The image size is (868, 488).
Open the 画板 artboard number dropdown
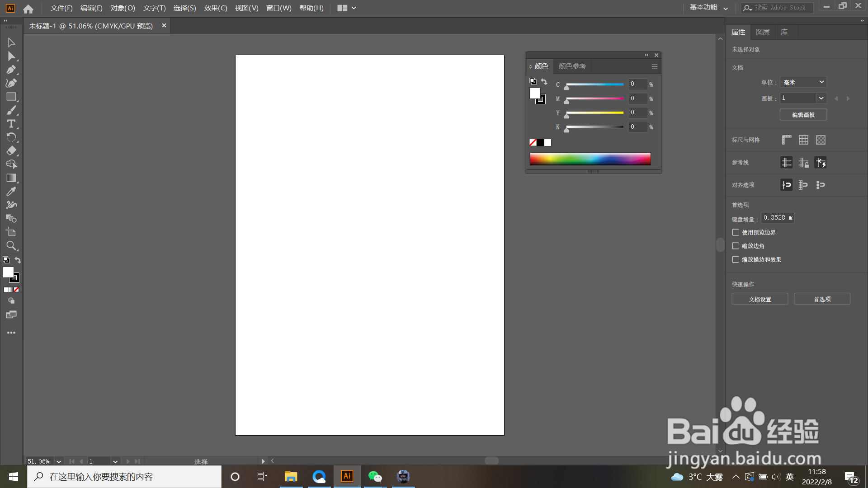tap(821, 98)
